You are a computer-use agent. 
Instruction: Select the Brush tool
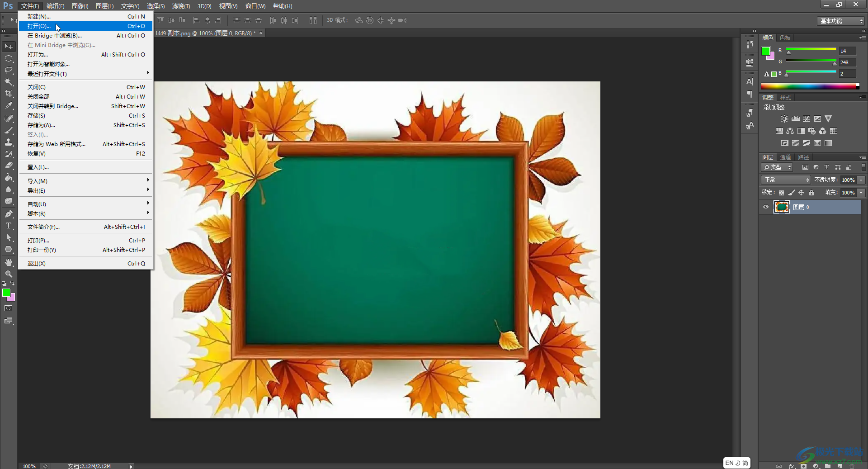click(x=9, y=130)
